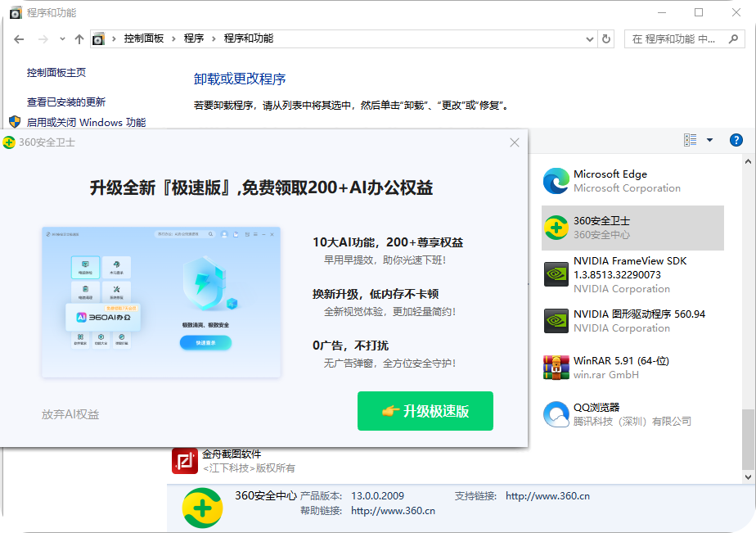This screenshot has height=533, width=756.
Task: Click the NVIDIA FrameView SDK icon
Action: [556, 274]
